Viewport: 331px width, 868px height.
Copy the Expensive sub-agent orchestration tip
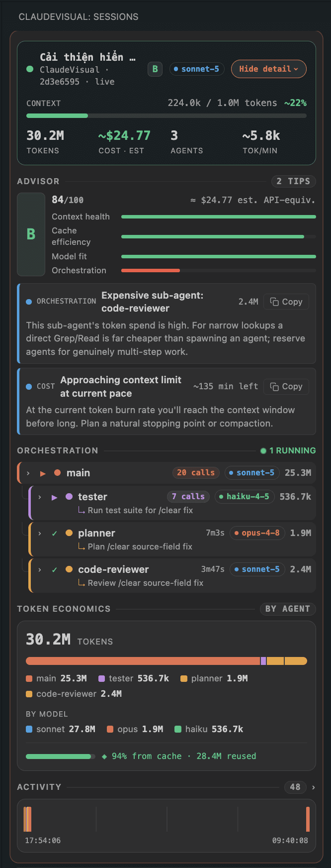(x=286, y=302)
